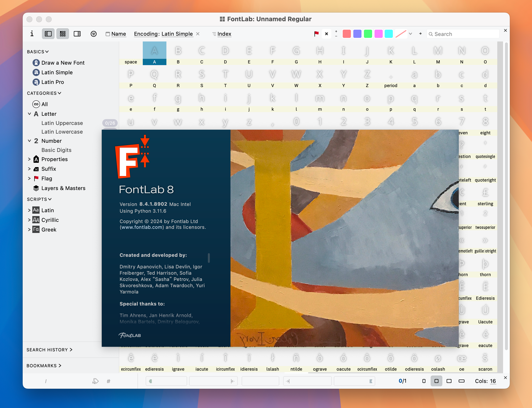The image size is (532, 408).
Task: Select the glyph cell thorn
Action: pos(485,266)
